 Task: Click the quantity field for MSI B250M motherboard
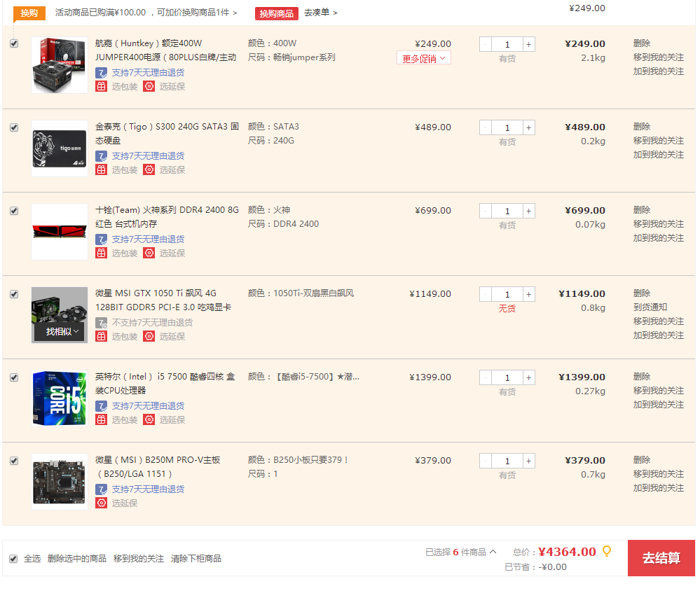pos(507,461)
